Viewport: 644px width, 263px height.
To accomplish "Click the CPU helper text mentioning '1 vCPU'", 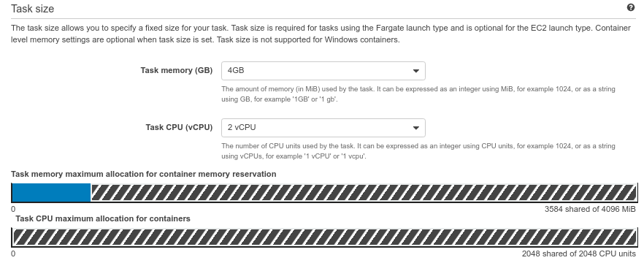I will pos(418,151).
